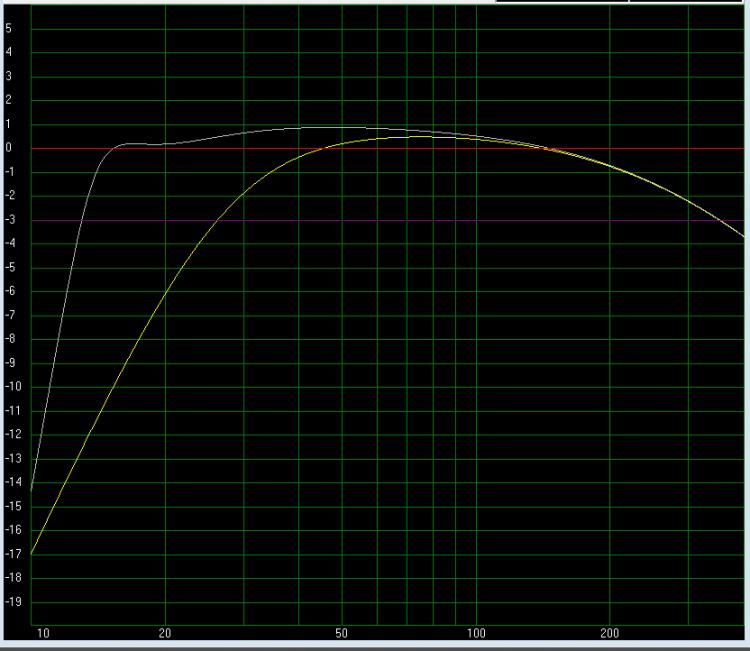Screen dimensions: 750x651
Task: Select the -15 label on the vertical axis
Action: pyautogui.click(x=13, y=506)
